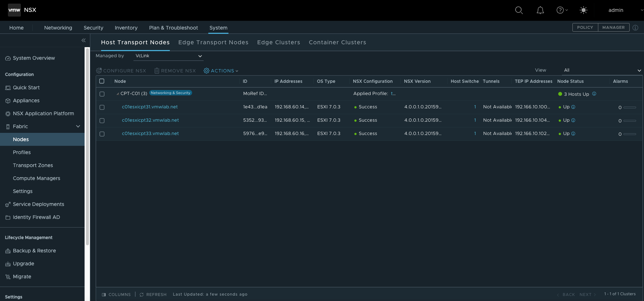The height and width of the screenshot is (301, 644).
Task: Open Plan & Troubleshoot menu
Action: pyautogui.click(x=173, y=28)
